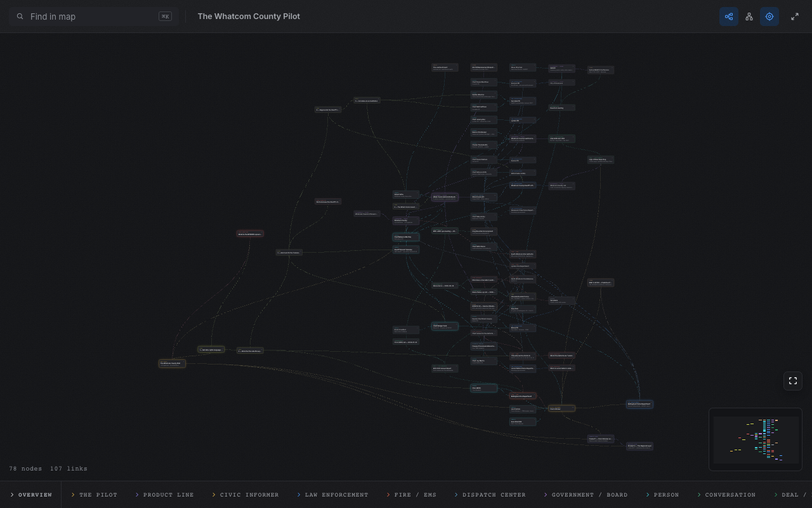The image size is (812, 508).
Task: Switch to the FIRE / EMS tab
Action: (x=412, y=495)
